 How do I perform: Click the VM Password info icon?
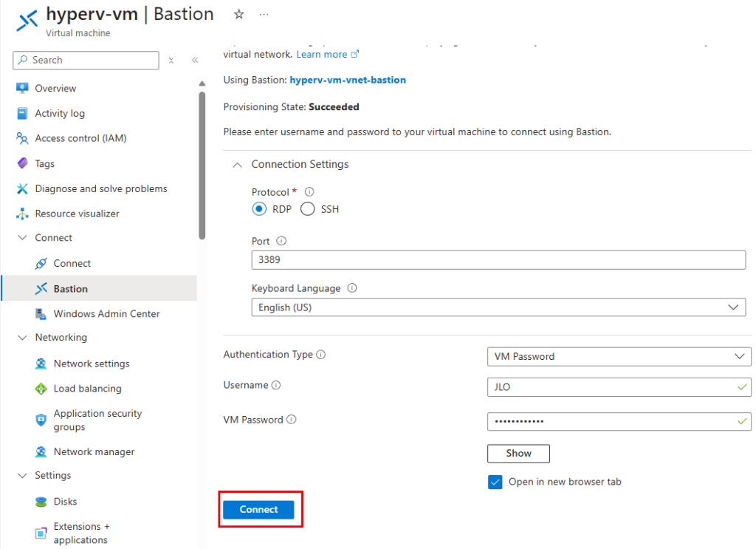(x=292, y=419)
